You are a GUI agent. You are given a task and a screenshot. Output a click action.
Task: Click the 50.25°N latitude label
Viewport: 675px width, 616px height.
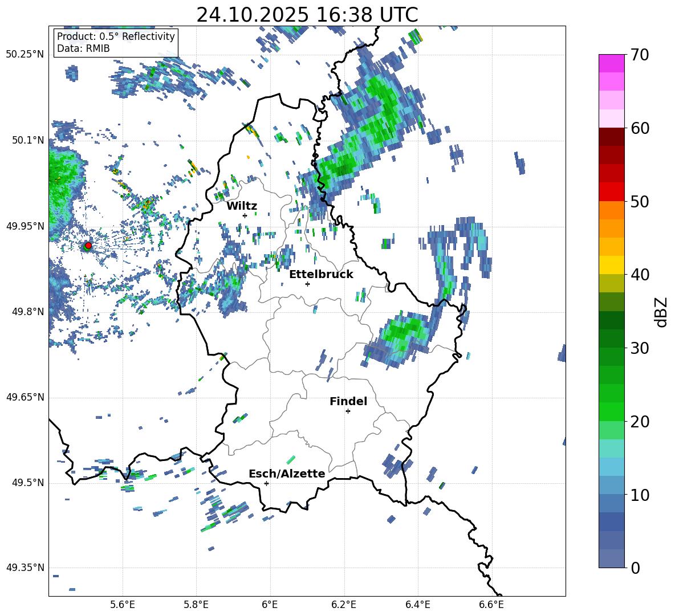coord(25,55)
